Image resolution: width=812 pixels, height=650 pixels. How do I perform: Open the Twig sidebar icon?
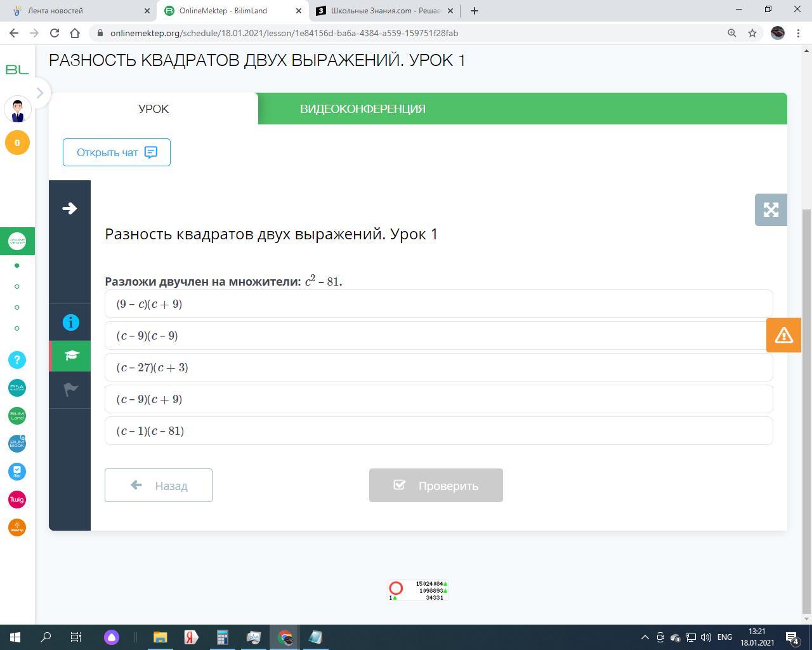(x=17, y=500)
